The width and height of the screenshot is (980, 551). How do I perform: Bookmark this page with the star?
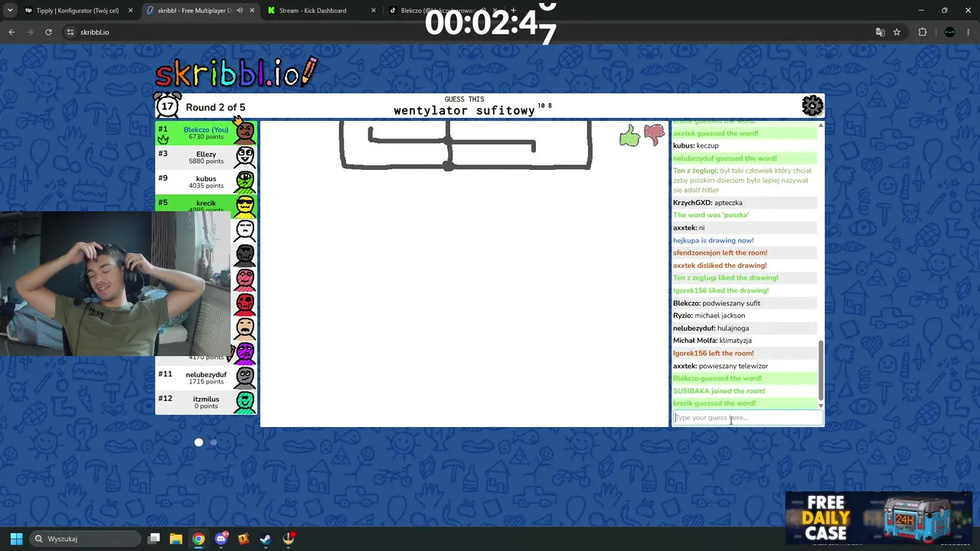[x=897, y=32]
